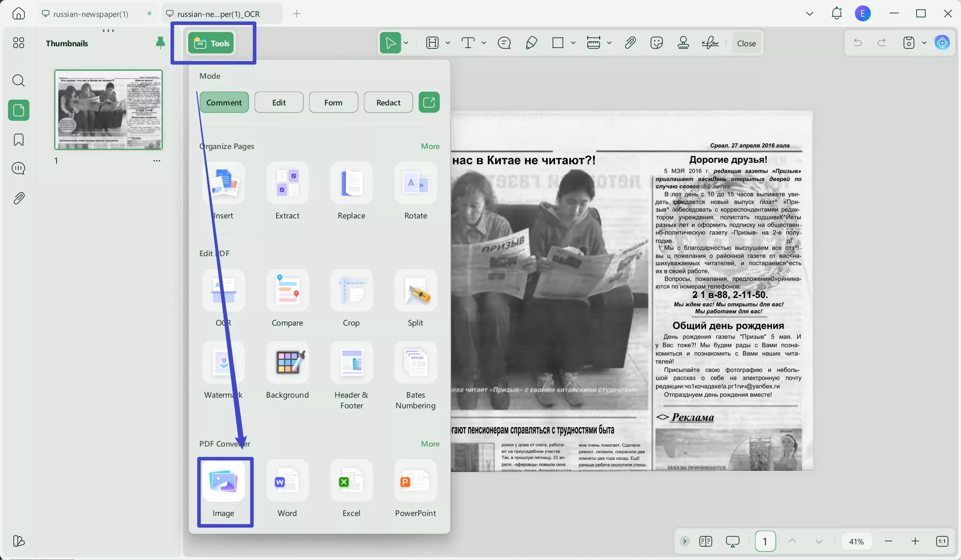Open the Comments panel in sidebar
Viewport: 961px width, 560px height.
(x=18, y=168)
